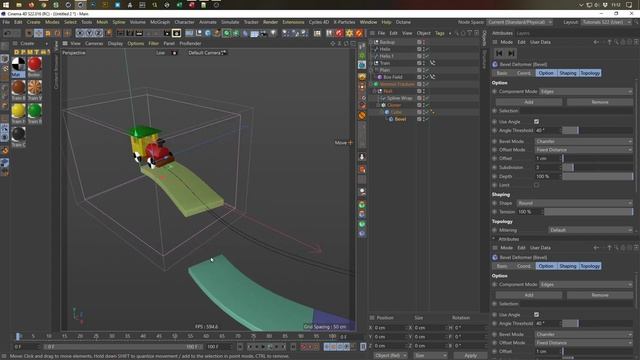Open Coord. tab in upper Attributes
This screenshot has width=640, height=360.
point(524,73)
